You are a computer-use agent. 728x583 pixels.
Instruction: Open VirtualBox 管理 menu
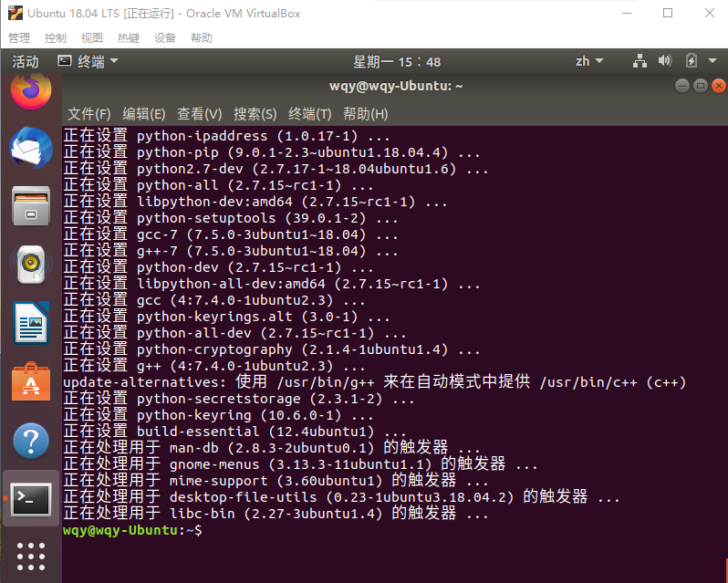tap(19, 38)
